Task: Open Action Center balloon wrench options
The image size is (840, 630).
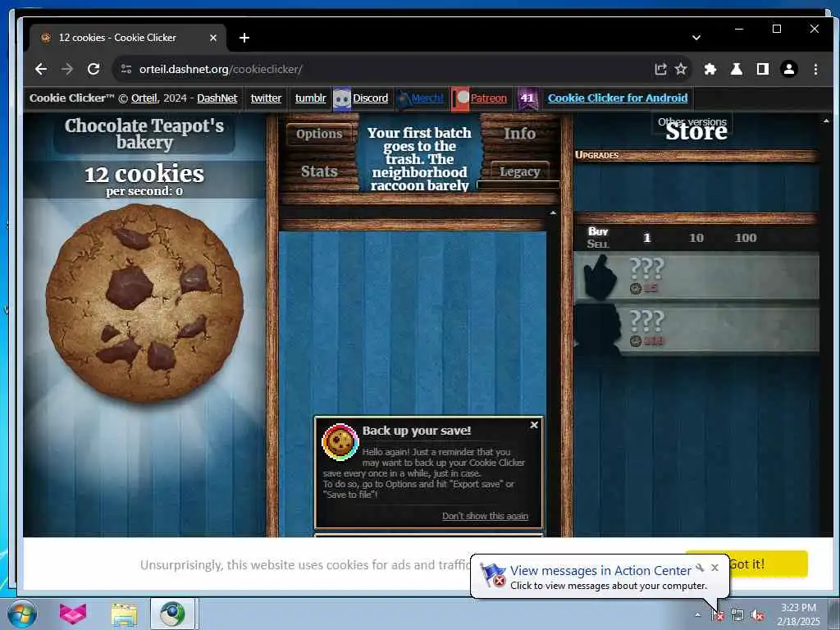Action: point(700,568)
